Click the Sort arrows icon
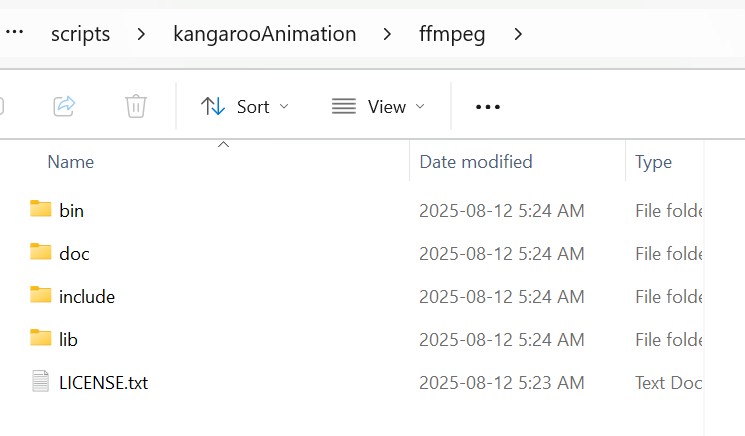 (212, 106)
